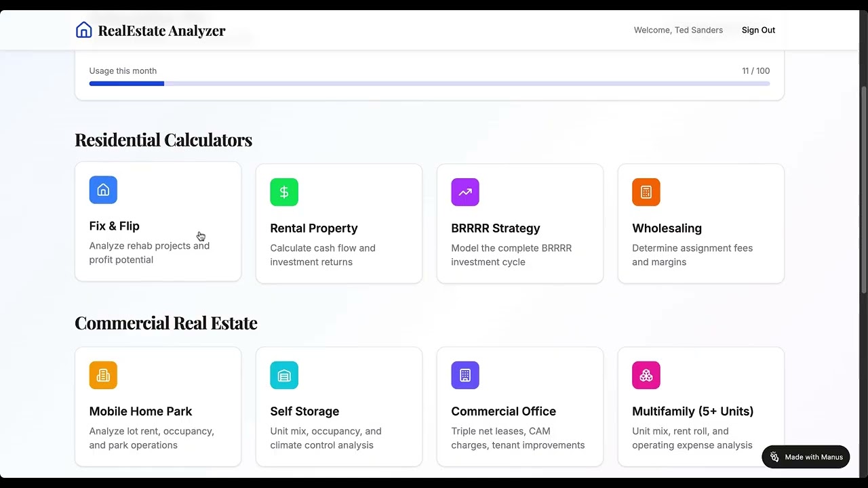The height and width of the screenshot is (488, 868).
Task: Click the monthly usage progress bar
Action: click(429, 83)
